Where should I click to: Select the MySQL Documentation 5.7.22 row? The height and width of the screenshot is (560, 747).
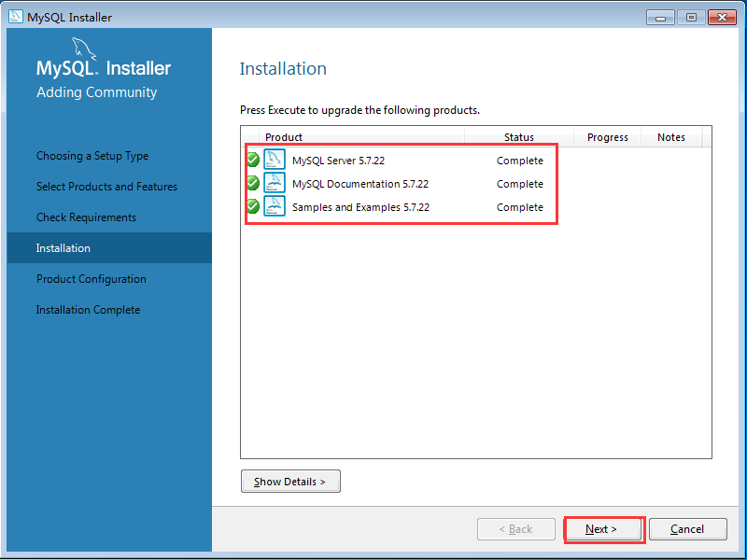coord(360,184)
